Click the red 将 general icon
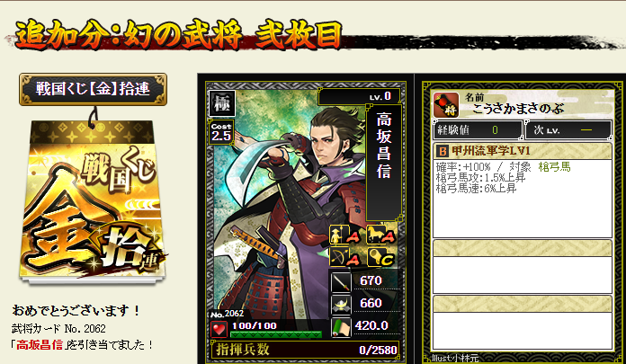Viewport: 626px width, 364px height. click(x=446, y=105)
